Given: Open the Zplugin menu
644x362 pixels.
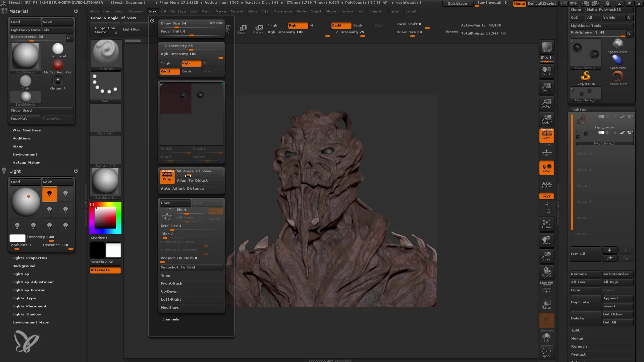Looking at the screenshot, I should [395, 11].
